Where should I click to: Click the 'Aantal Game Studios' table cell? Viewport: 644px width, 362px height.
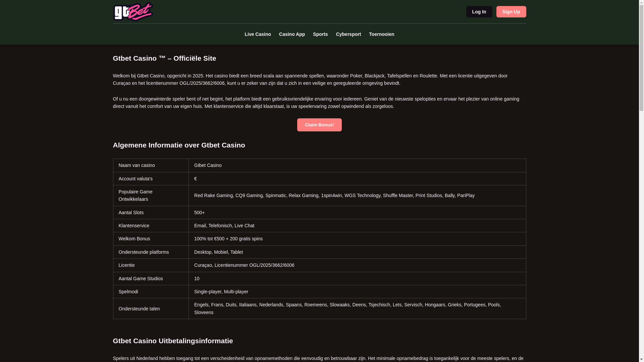151,279
